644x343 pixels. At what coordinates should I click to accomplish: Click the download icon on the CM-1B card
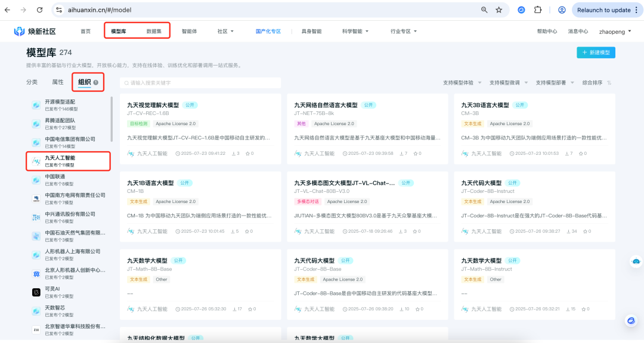(233, 232)
